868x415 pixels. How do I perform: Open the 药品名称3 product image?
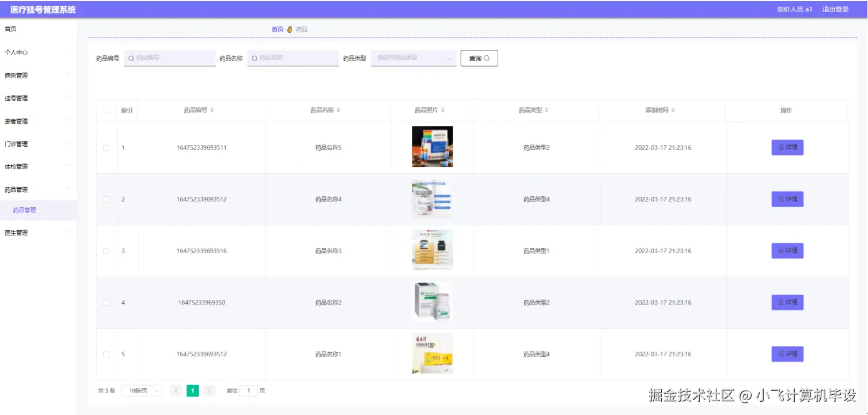pyautogui.click(x=432, y=250)
